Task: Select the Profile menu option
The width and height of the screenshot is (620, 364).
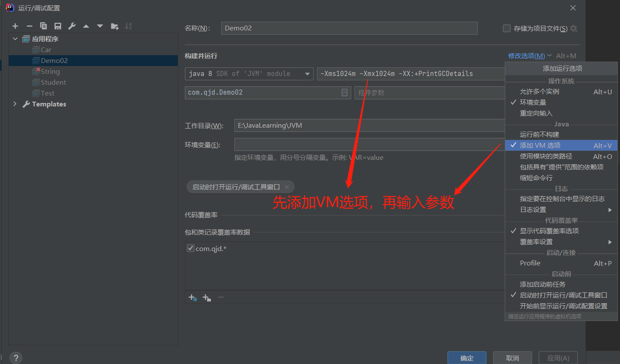Action: pos(561,263)
